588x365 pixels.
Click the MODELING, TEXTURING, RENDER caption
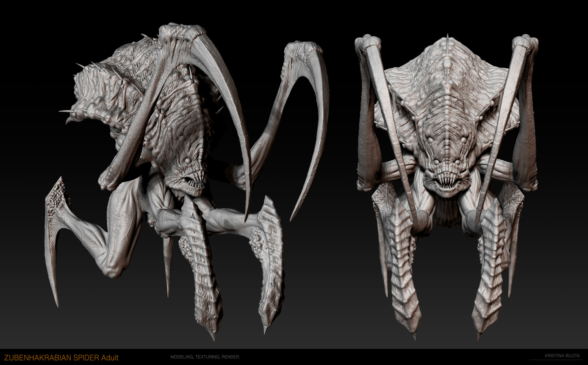pyautogui.click(x=205, y=357)
